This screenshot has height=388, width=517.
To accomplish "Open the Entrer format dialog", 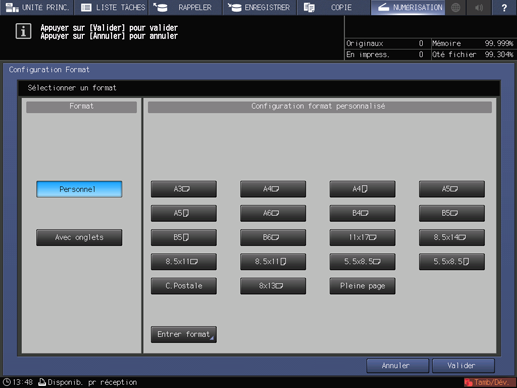I will pos(184,334).
